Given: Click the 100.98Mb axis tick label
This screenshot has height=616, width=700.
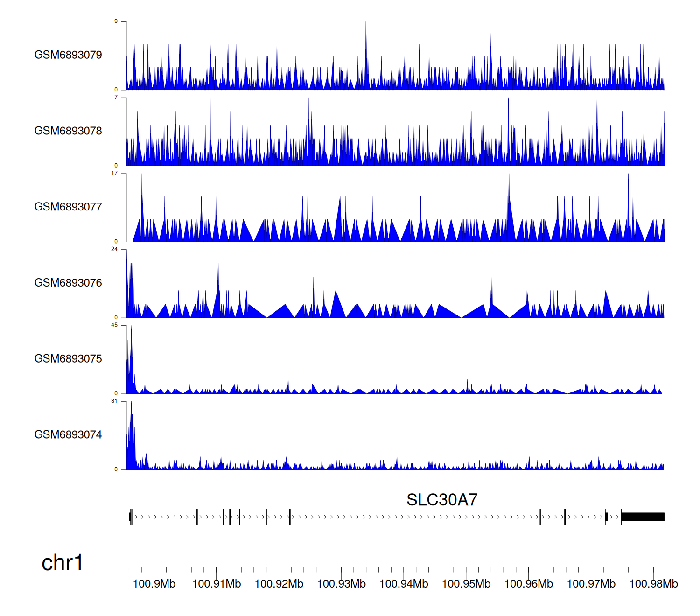Looking at the screenshot, I should coord(653,584).
